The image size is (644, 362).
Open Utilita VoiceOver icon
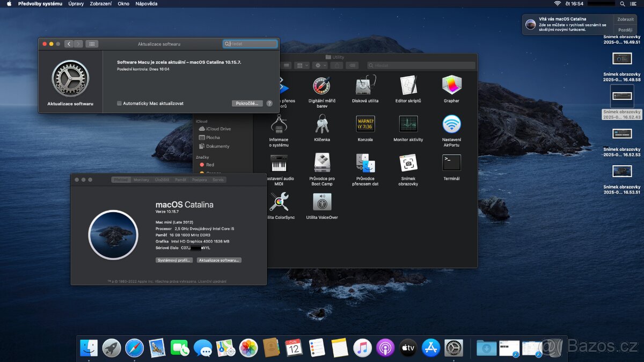[x=321, y=202]
